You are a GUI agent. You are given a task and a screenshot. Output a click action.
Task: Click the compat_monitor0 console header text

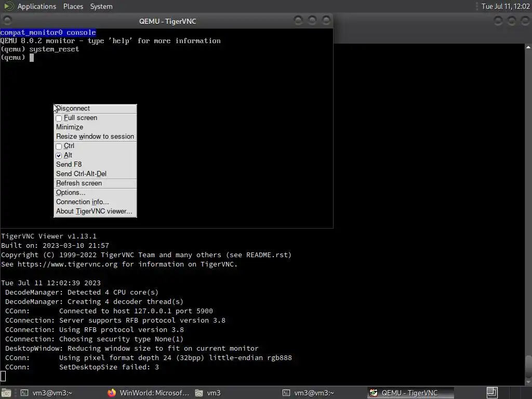point(48,33)
